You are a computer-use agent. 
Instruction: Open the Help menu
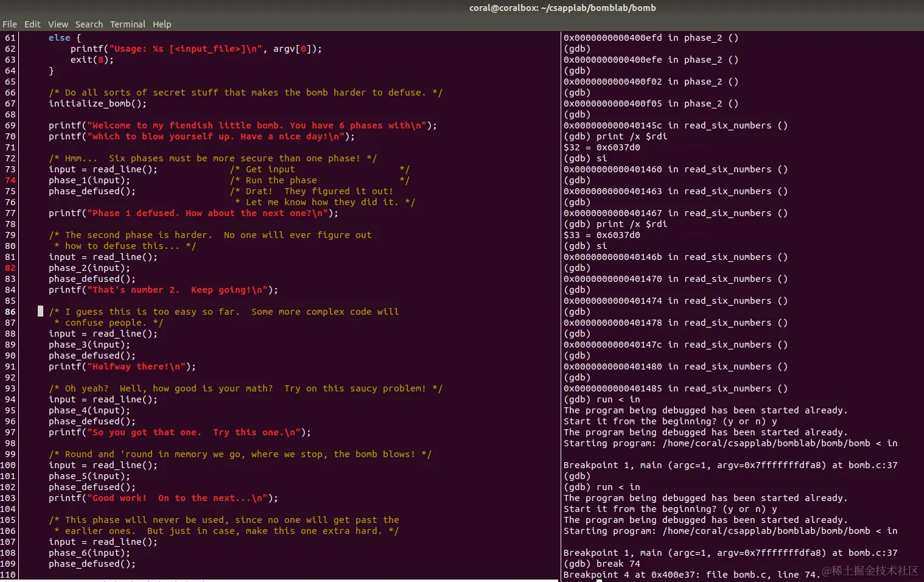(x=162, y=24)
